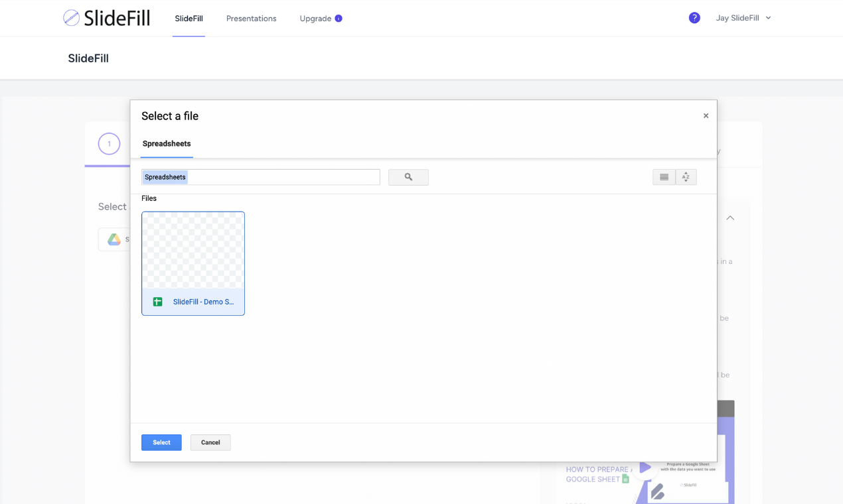Collapse the help panel chevron
The width and height of the screenshot is (843, 504).
(730, 218)
